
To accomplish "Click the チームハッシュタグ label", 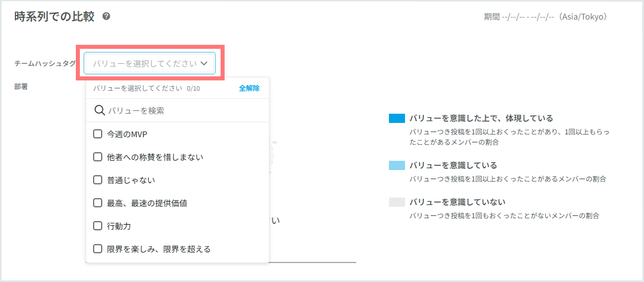I will coord(45,64).
